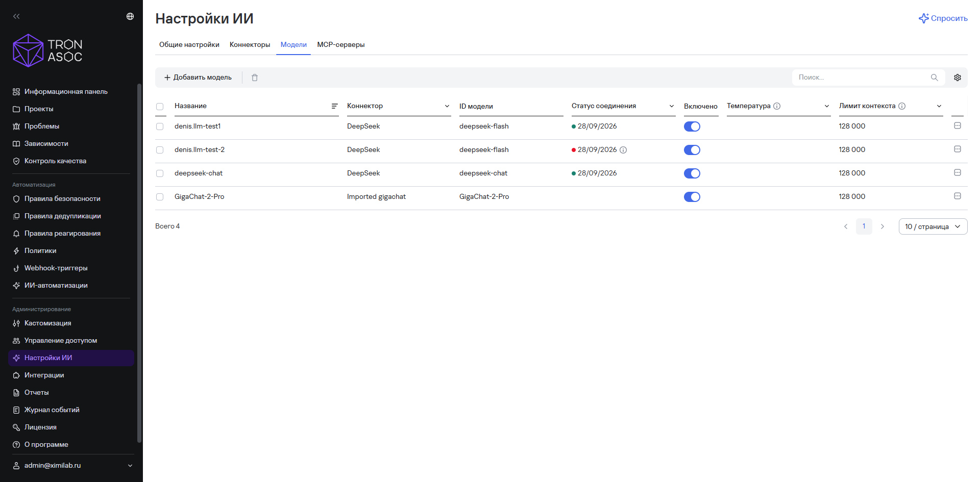Open the 10 / страница page size dropdown
The image size is (980, 482).
point(933,226)
